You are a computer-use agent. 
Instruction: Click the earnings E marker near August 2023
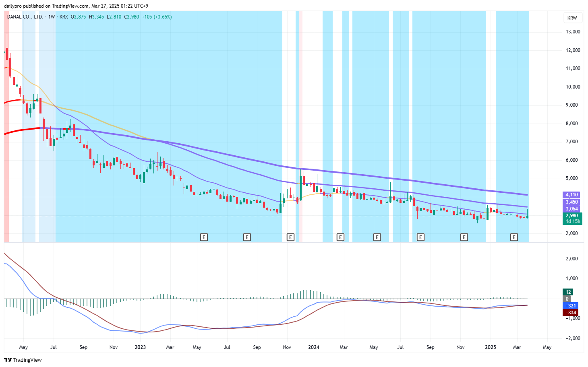[247, 237]
